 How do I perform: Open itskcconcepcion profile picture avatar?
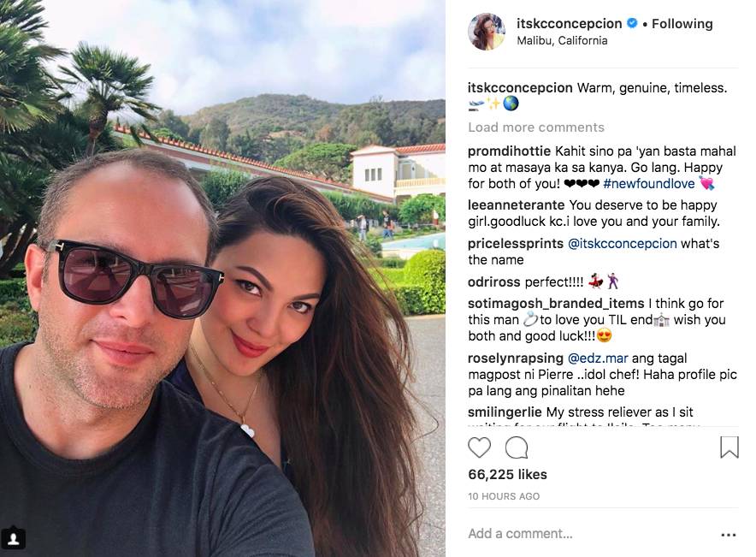point(487,32)
